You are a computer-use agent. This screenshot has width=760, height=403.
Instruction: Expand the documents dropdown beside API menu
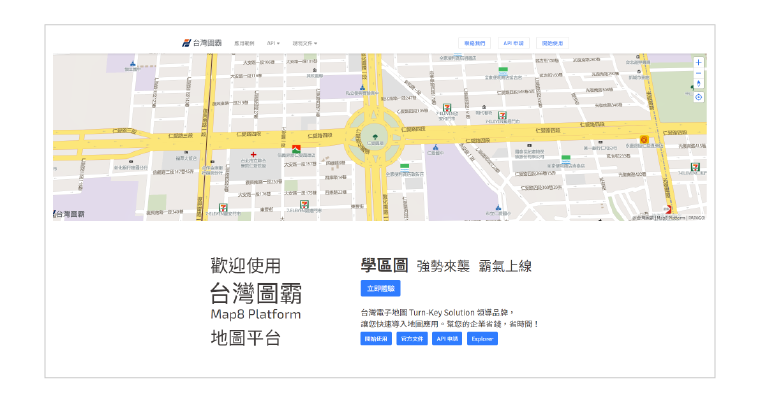click(304, 43)
